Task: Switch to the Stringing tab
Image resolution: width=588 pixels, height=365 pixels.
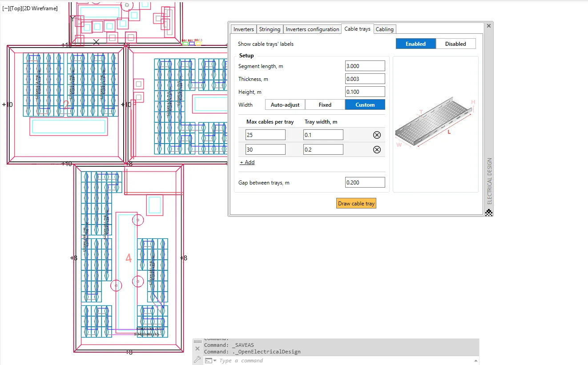Action: click(270, 29)
